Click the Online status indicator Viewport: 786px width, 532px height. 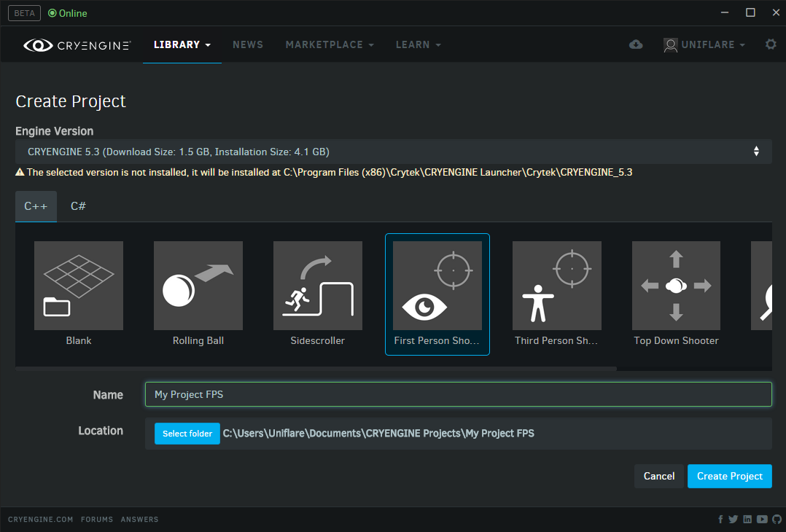pos(68,14)
